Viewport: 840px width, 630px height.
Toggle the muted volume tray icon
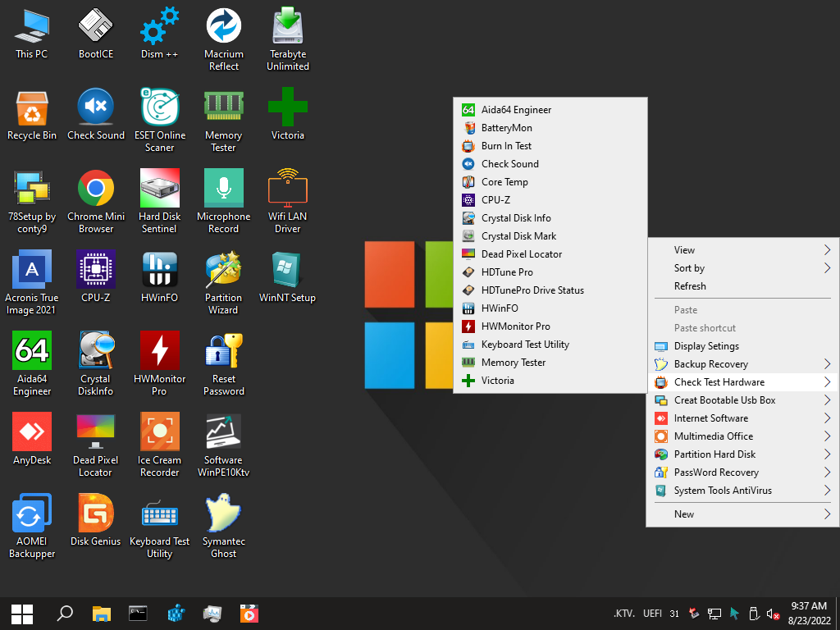pyautogui.click(x=772, y=614)
